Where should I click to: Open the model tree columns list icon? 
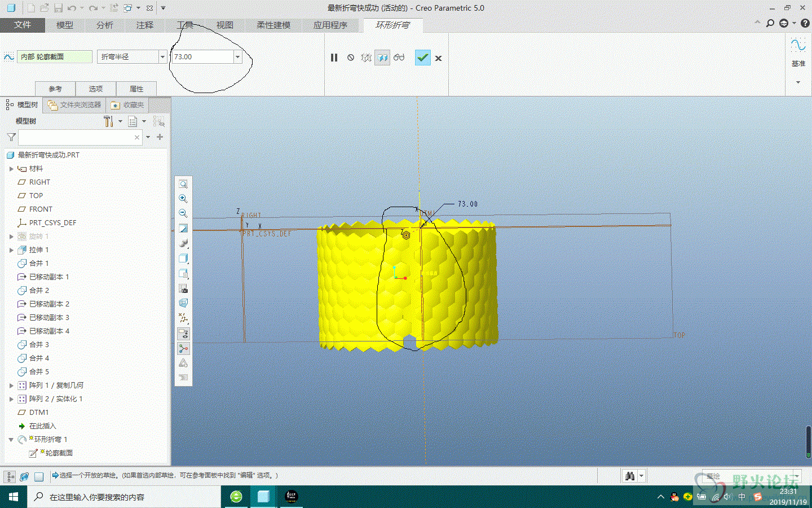coord(133,121)
